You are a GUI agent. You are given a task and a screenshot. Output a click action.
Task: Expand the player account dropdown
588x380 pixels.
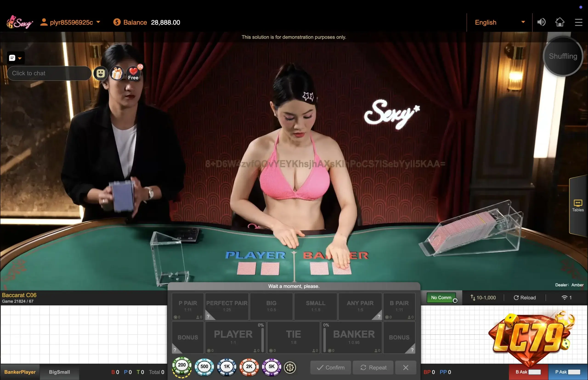click(x=71, y=23)
